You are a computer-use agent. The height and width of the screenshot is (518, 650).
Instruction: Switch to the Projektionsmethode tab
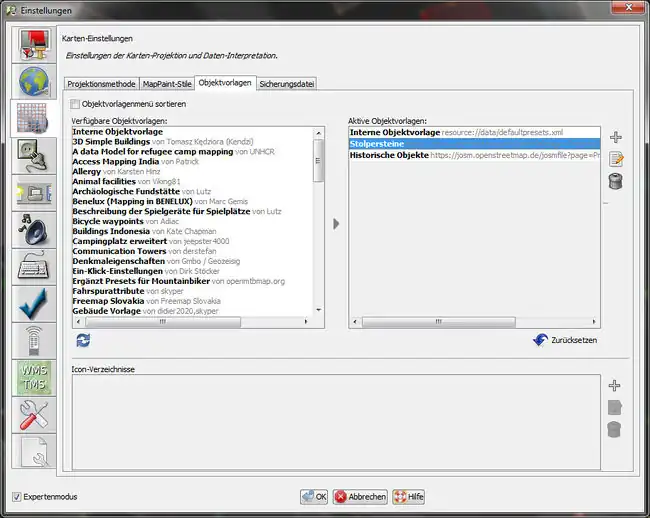[x=101, y=84]
